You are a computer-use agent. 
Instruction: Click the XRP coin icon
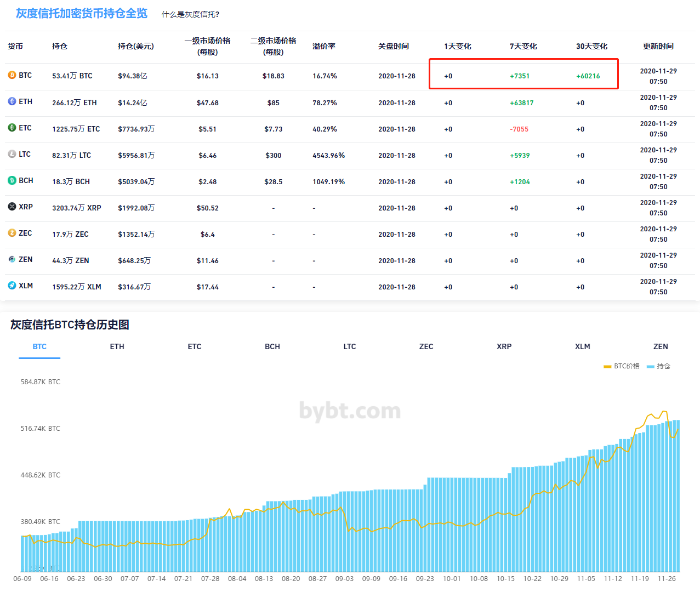point(12,207)
